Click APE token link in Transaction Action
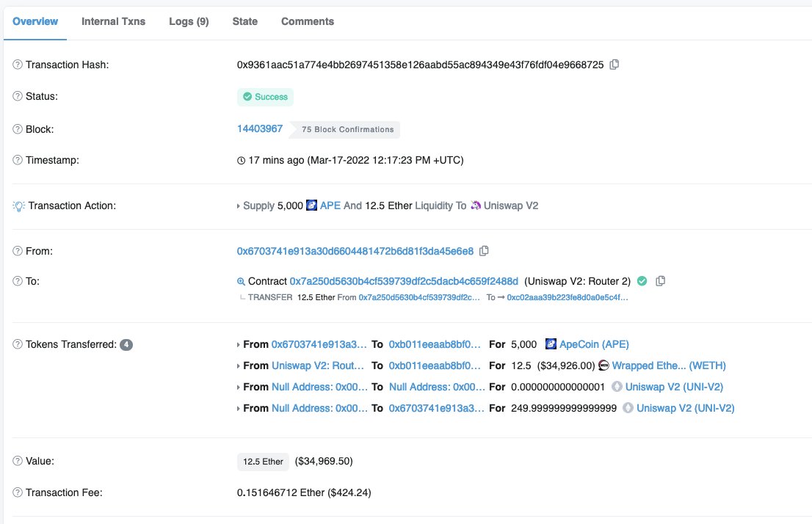The width and height of the screenshot is (812, 524). [x=330, y=205]
